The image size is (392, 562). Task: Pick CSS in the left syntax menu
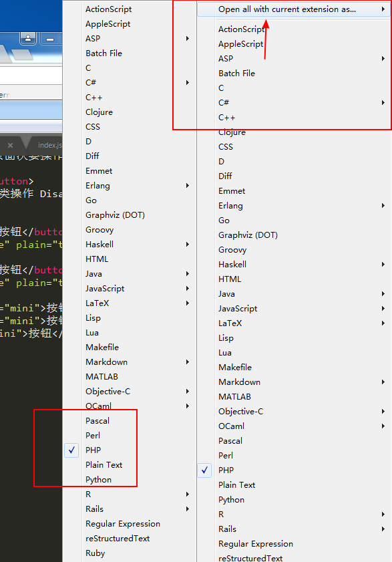[x=93, y=126]
